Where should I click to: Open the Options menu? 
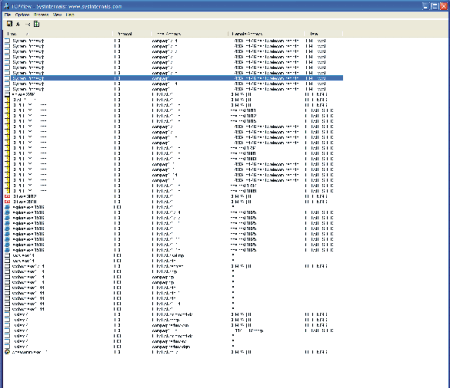[x=22, y=15]
